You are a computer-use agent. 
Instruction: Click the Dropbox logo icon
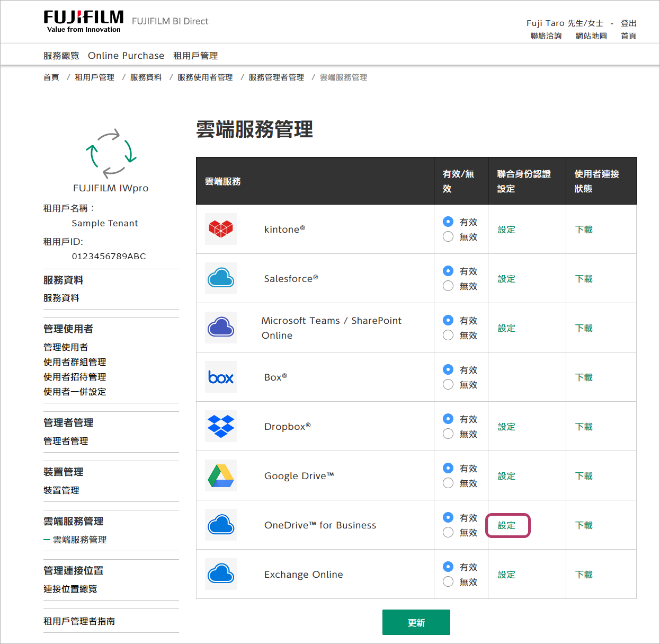tap(221, 426)
